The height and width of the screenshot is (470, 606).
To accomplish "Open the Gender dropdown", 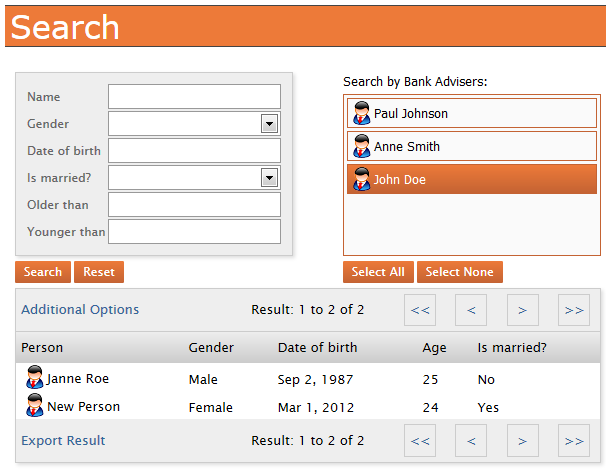I will click(268, 124).
